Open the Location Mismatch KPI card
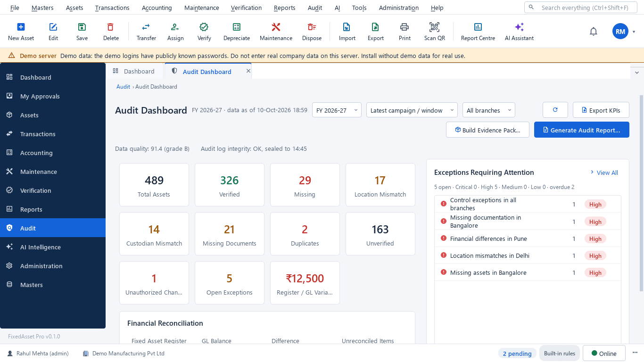This screenshot has width=644, height=362. 380,185
